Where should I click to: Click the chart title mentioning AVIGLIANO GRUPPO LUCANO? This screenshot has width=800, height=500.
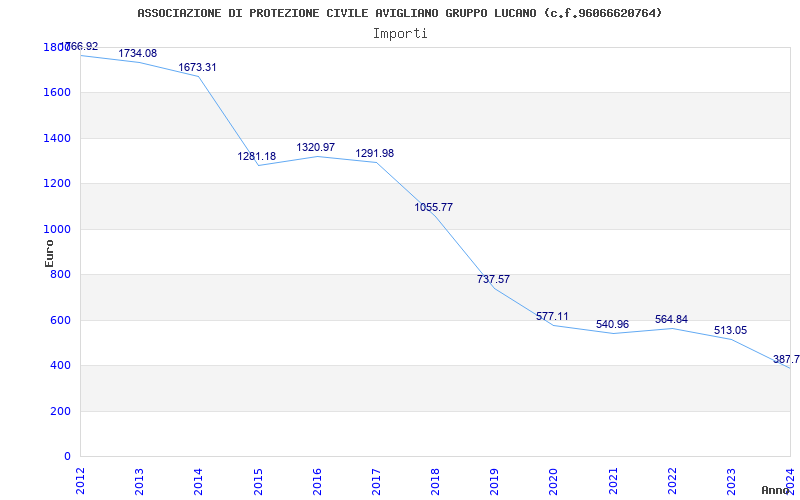[399, 13]
